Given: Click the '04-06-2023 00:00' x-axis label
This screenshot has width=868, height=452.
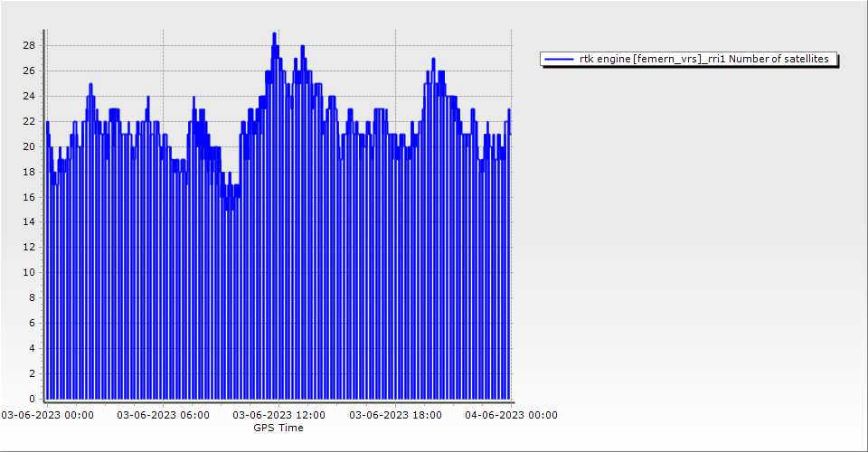Looking at the screenshot, I should 511,415.
